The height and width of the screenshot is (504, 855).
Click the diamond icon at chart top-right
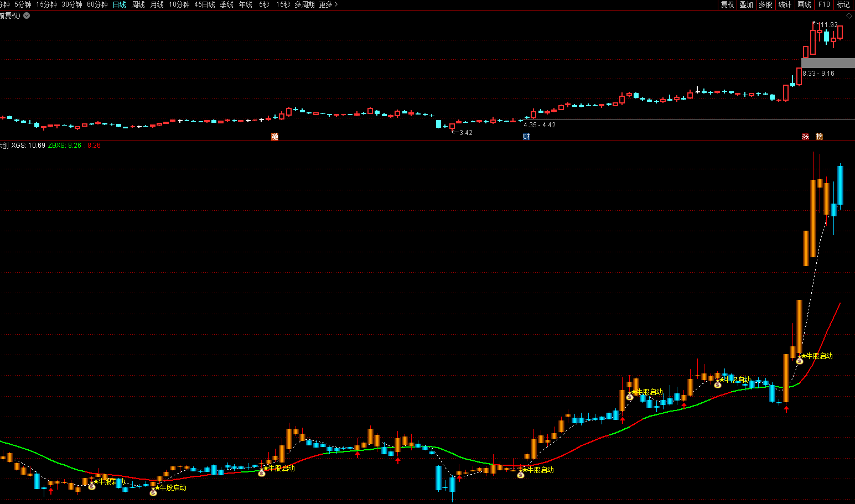click(x=849, y=15)
